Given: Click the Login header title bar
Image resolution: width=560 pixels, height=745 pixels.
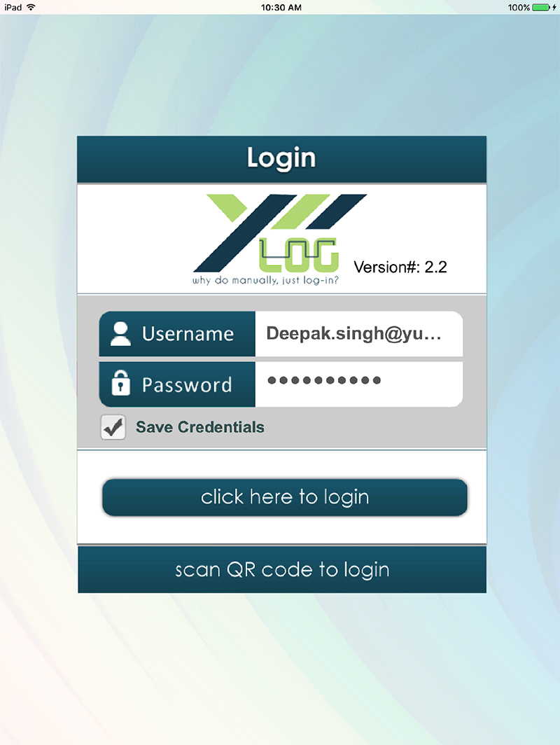Looking at the screenshot, I should (281, 159).
